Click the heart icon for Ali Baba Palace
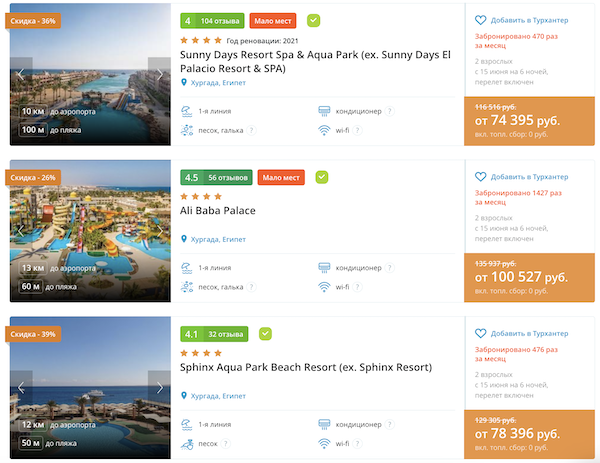 pos(481,177)
